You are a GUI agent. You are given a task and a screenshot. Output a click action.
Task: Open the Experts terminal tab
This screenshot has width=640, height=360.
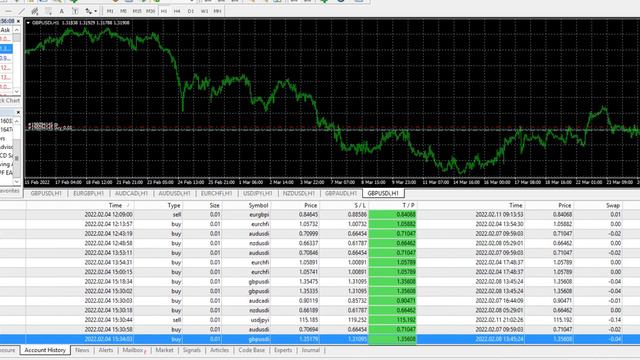point(283,350)
